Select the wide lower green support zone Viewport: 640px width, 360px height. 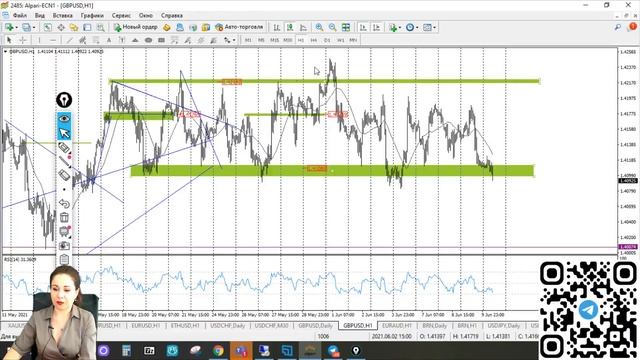[332, 170]
